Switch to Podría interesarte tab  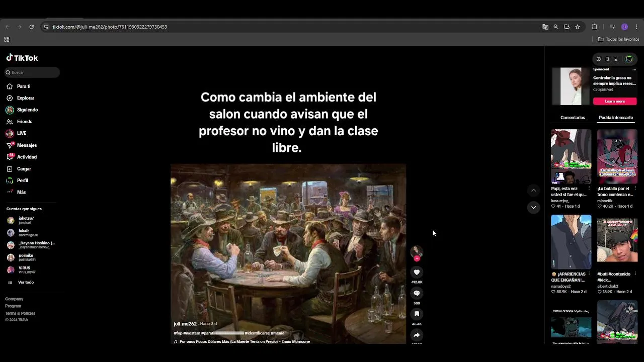pos(616,118)
